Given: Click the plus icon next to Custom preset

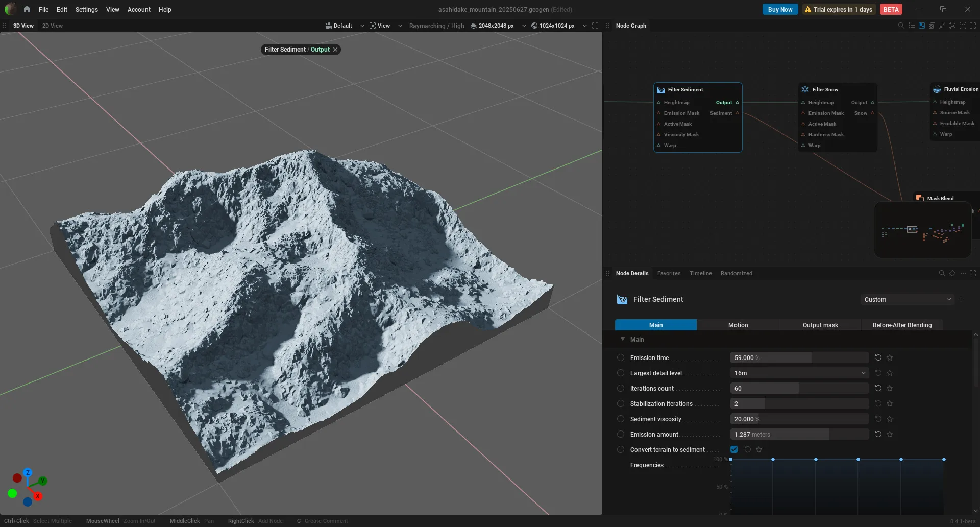Looking at the screenshot, I should click(961, 299).
